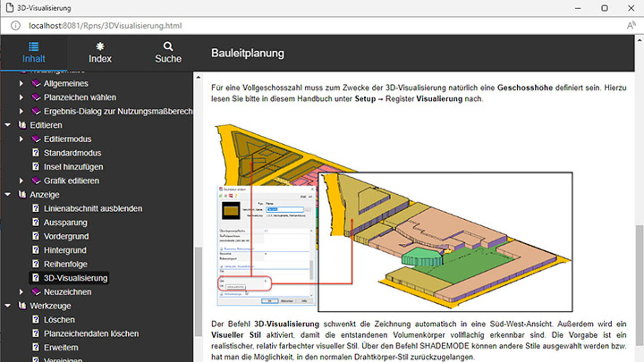Click the 3D visualization illustration image
This screenshot has height=362, width=644.
click(393, 218)
